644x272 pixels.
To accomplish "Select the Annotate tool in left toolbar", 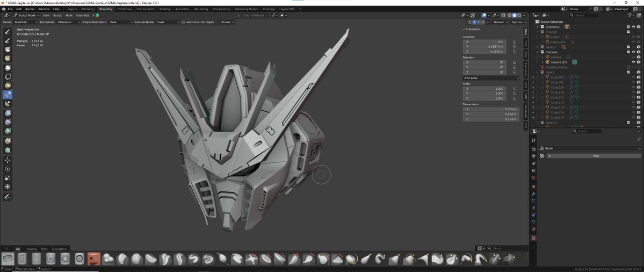I will [8, 197].
